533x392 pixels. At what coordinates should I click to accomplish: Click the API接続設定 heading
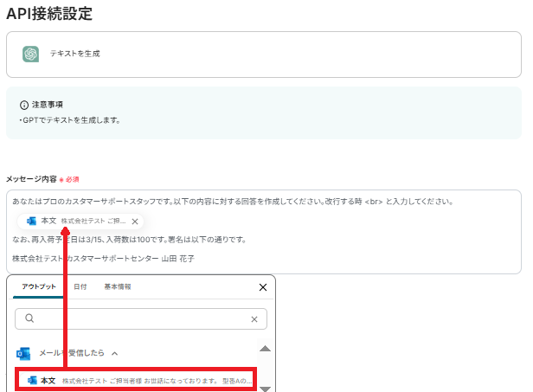click(x=49, y=14)
